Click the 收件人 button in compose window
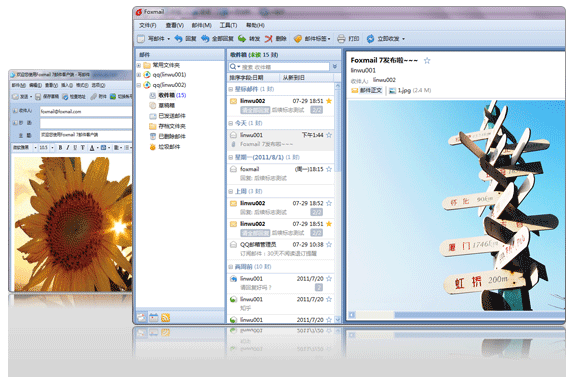 tap(23, 111)
